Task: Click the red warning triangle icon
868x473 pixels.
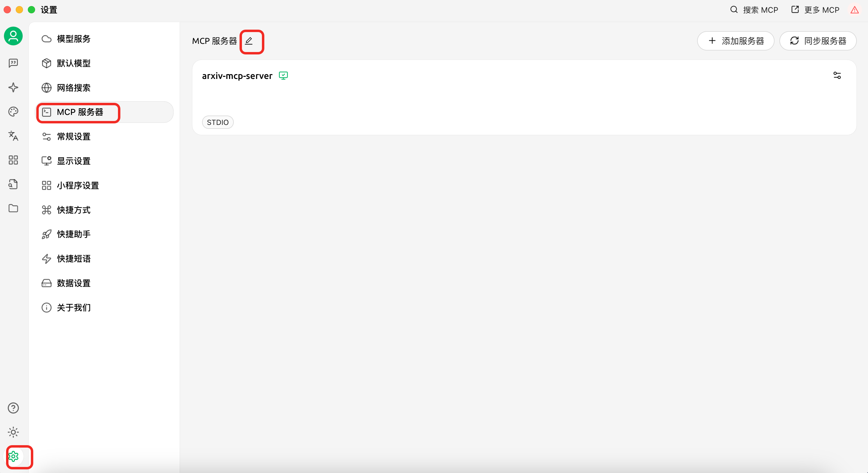Action: [x=854, y=10]
